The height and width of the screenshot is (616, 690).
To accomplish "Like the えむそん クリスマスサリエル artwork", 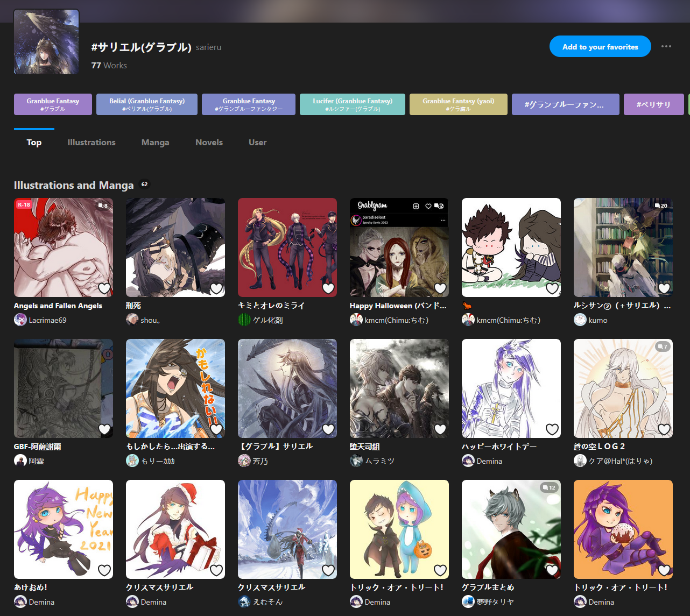I will coord(328,570).
